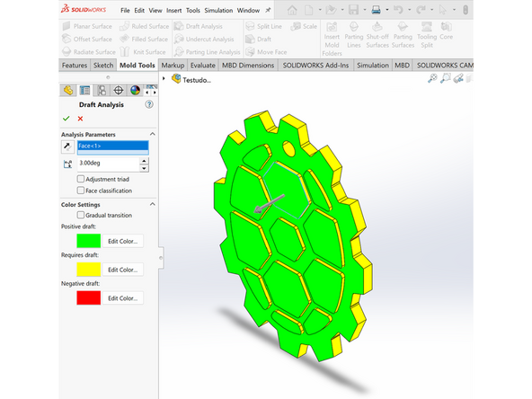Viewport: 532px width, 399px height.
Task: Open the File menu
Action: click(x=125, y=11)
